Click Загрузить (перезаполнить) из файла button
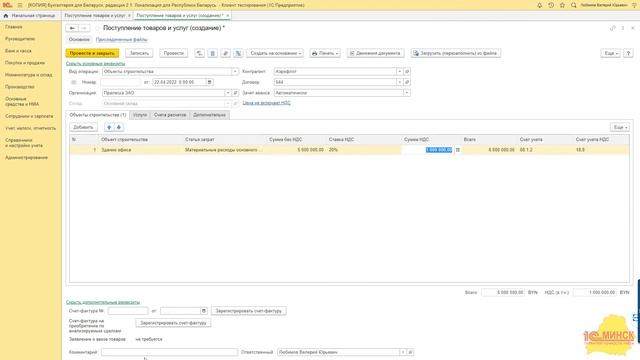 click(456, 53)
